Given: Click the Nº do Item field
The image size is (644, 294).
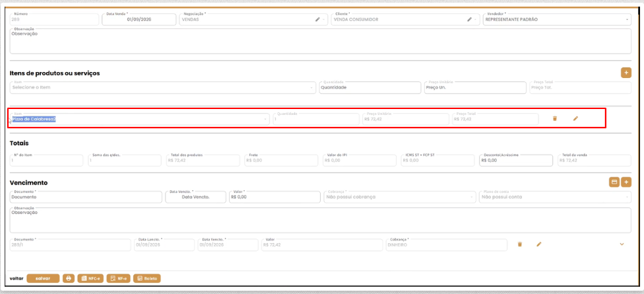Looking at the screenshot, I should [x=46, y=161].
